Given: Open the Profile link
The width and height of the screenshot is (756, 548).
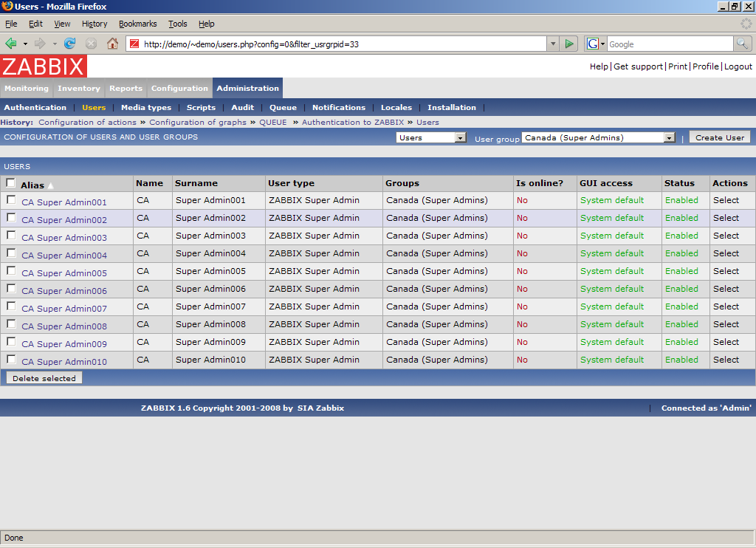Looking at the screenshot, I should click(706, 66).
